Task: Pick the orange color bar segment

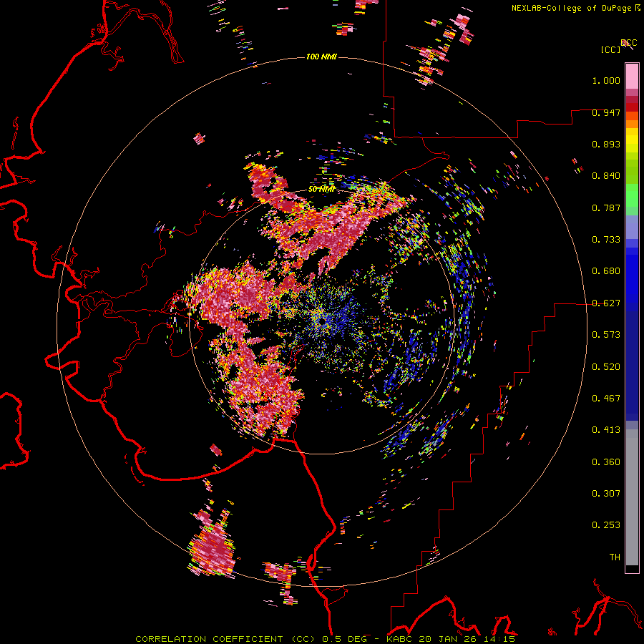Action: [x=632, y=124]
